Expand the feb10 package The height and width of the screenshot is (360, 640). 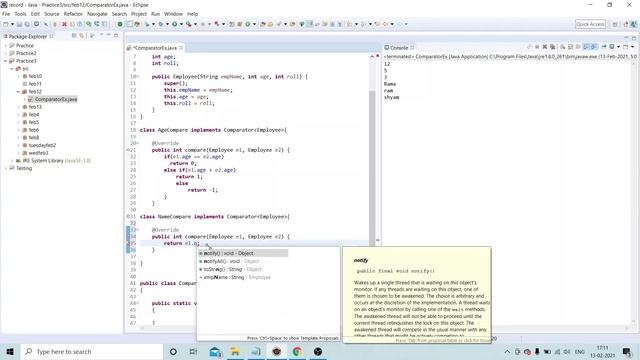click(18, 76)
